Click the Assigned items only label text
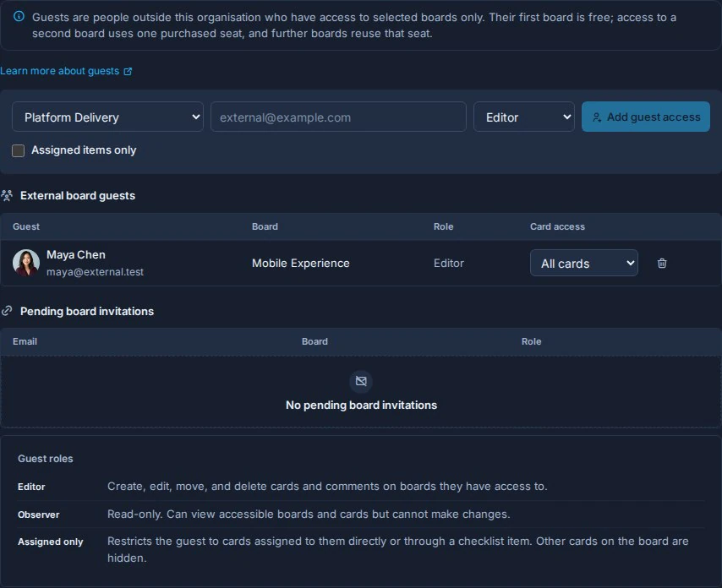The width and height of the screenshot is (722, 588). click(84, 150)
